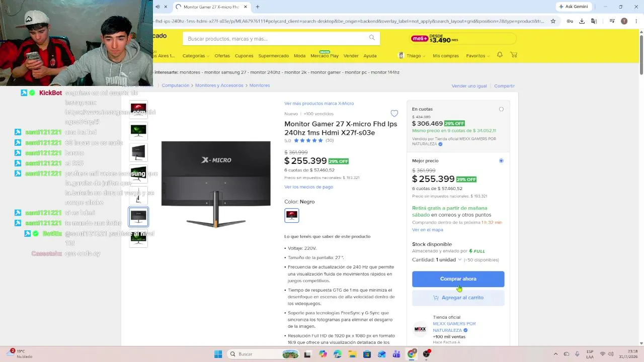
Task: Click the Comprar ahora button
Action: (458, 279)
